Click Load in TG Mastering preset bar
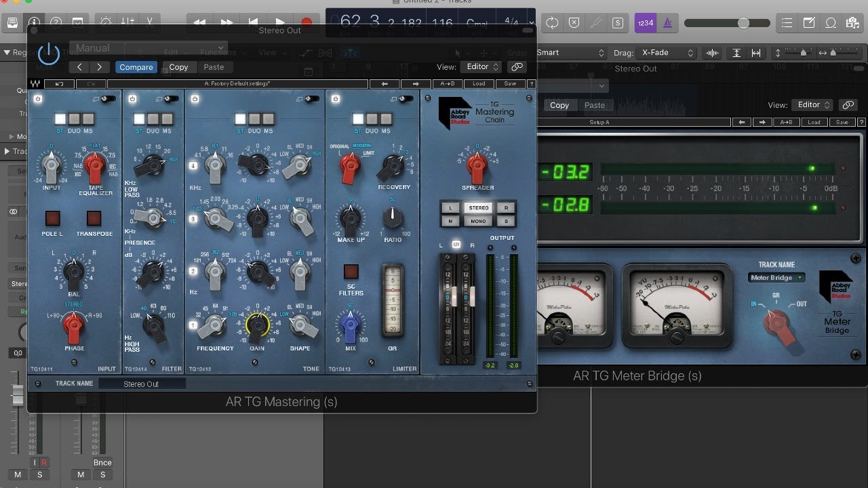868x488 pixels. click(479, 84)
